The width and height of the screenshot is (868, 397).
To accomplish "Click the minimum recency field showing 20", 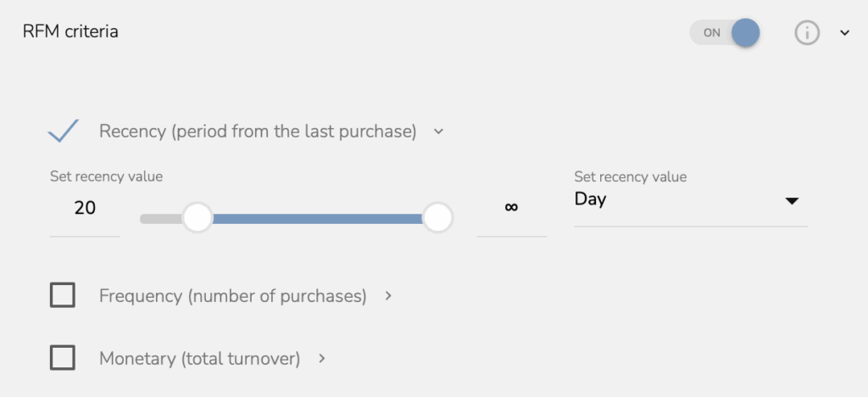I will tap(85, 208).
